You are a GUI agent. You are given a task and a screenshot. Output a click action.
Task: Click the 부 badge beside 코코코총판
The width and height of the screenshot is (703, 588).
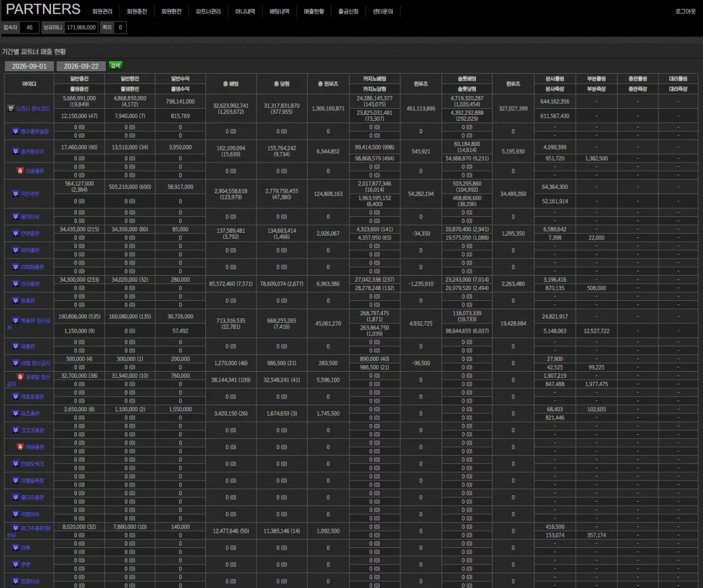coord(15,430)
